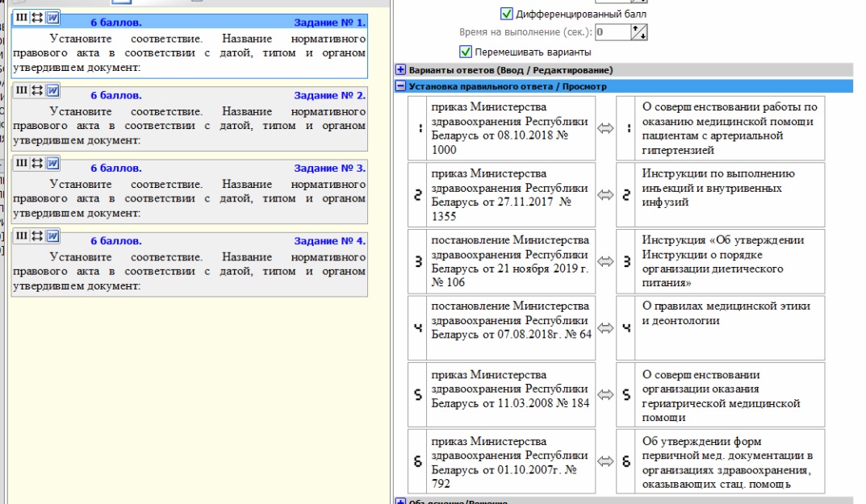This screenshot has height=504, width=866.
Task: Select the приказ от 11.03.2008 № 184 cell
Action: [511, 394]
